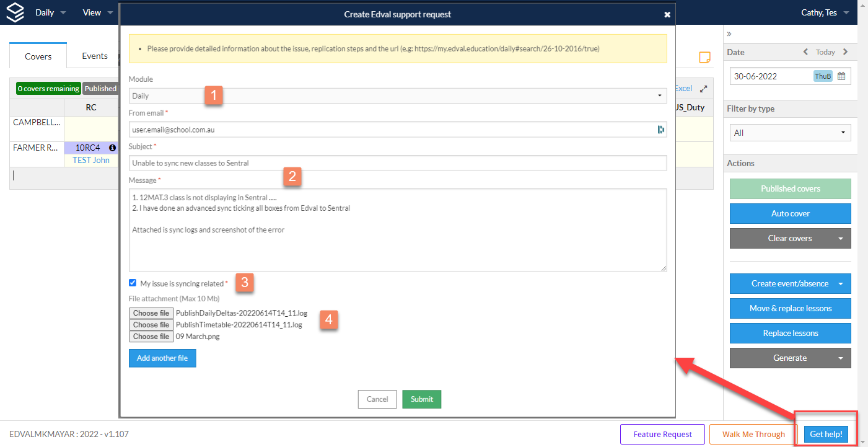868x447 pixels.
Task: Click the EDVALMKMAYAR version text
Action: [x=69, y=434]
